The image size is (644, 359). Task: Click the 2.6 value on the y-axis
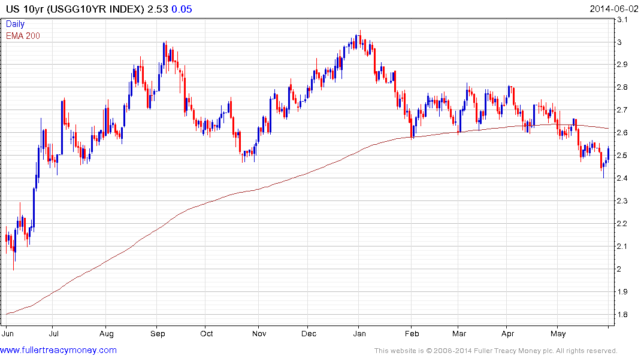pyautogui.click(x=622, y=132)
